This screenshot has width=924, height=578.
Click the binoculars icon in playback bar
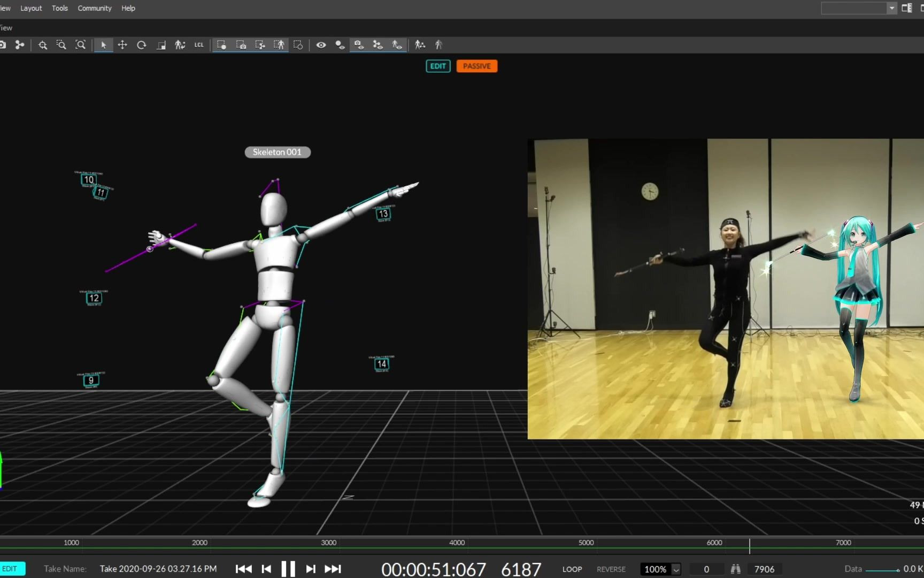(736, 569)
